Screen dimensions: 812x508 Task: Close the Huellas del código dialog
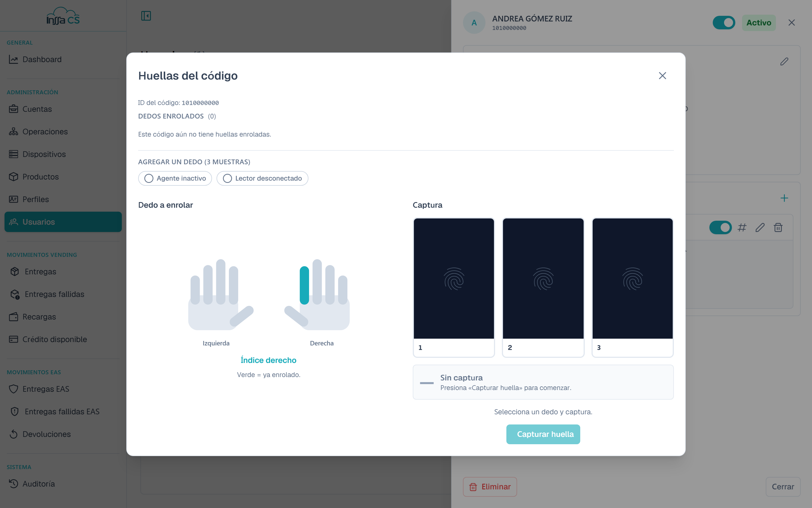click(x=662, y=76)
